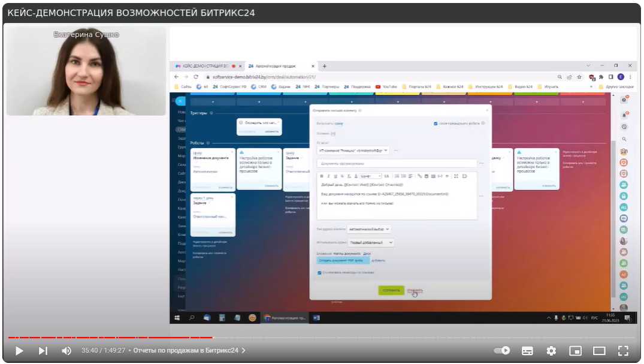Skip to the next video
The height and width of the screenshot is (364, 644).
click(43, 351)
